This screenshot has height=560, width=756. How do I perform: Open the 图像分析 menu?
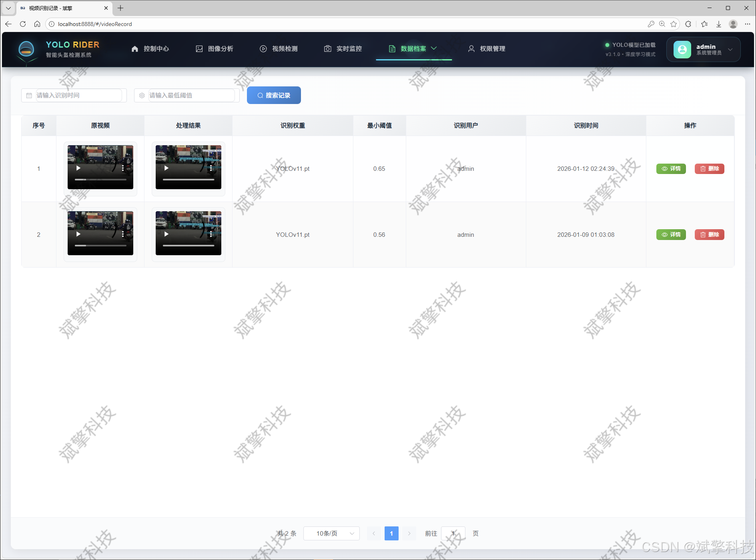(215, 49)
